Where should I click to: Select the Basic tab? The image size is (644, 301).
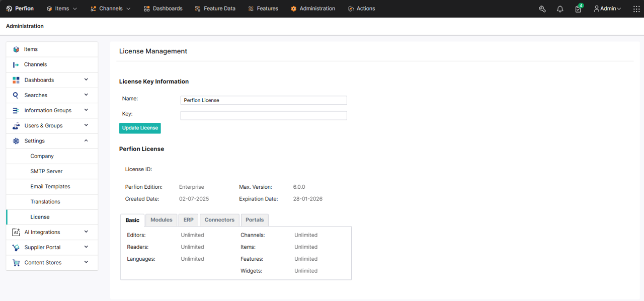pyautogui.click(x=132, y=220)
